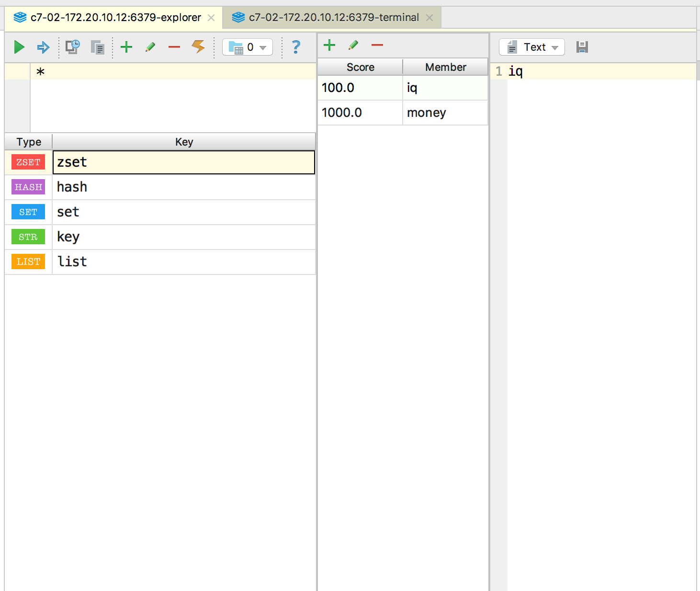Click the purple HASH type badge
Image resolution: width=700 pixels, height=591 pixels.
[x=28, y=187]
